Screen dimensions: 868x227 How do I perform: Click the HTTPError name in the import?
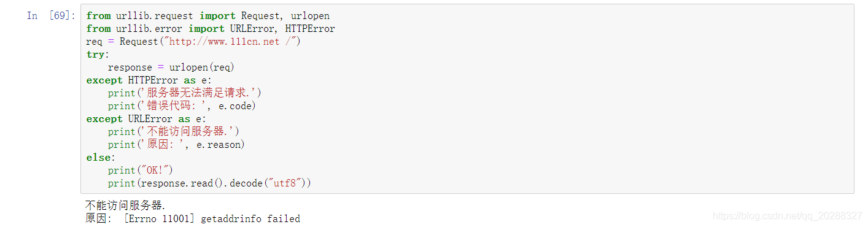[310, 29]
